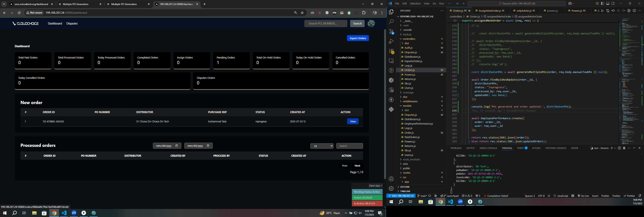Open the Selection menu in VS Code

click(x=415, y=3)
